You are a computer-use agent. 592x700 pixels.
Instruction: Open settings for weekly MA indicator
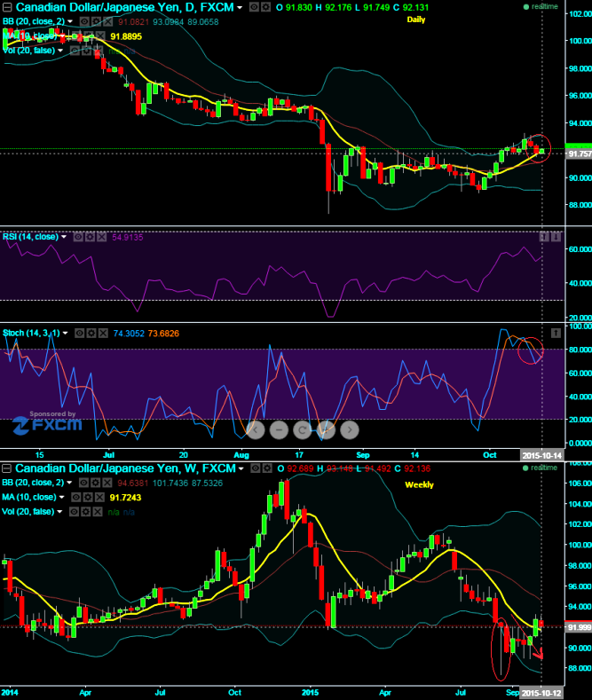pos(88,497)
